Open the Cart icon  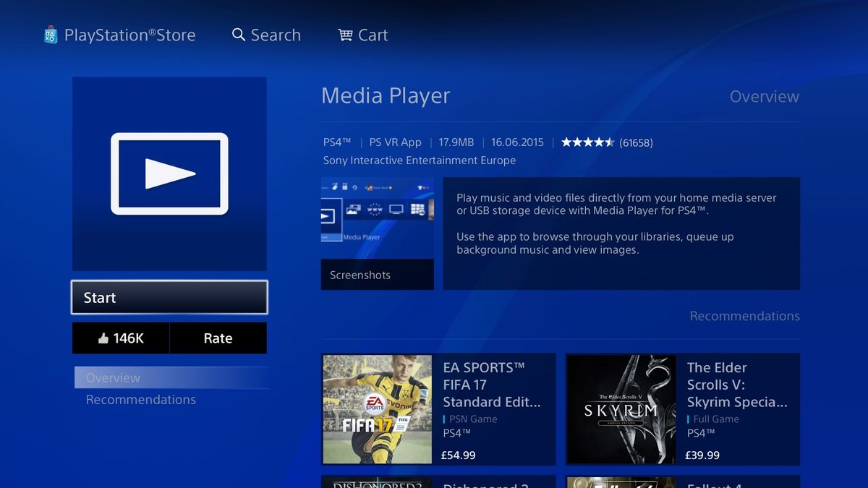[346, 34]
